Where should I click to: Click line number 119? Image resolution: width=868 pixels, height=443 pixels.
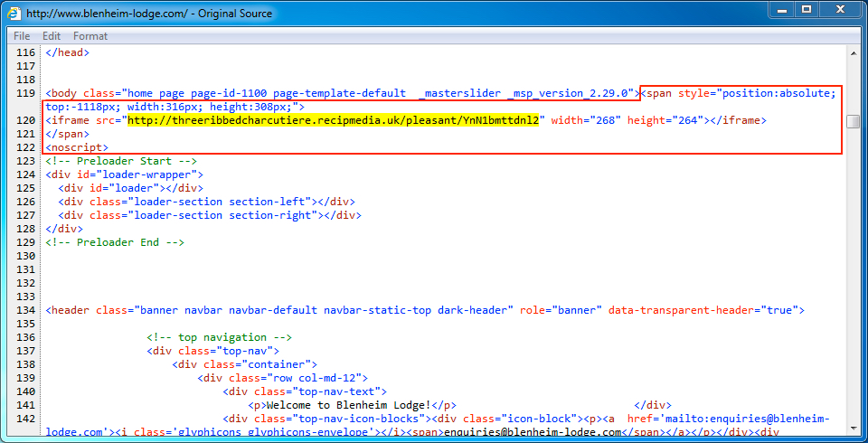click(26, 93)
